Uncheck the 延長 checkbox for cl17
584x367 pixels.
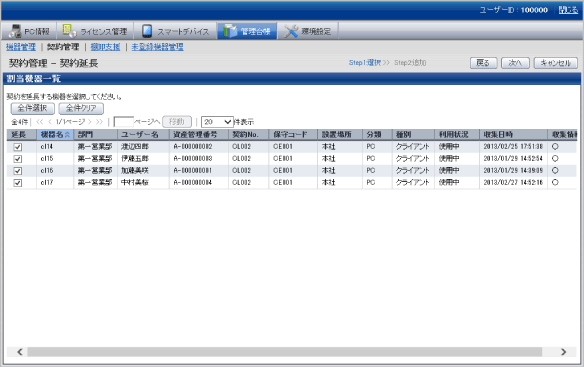click(18, 183)
